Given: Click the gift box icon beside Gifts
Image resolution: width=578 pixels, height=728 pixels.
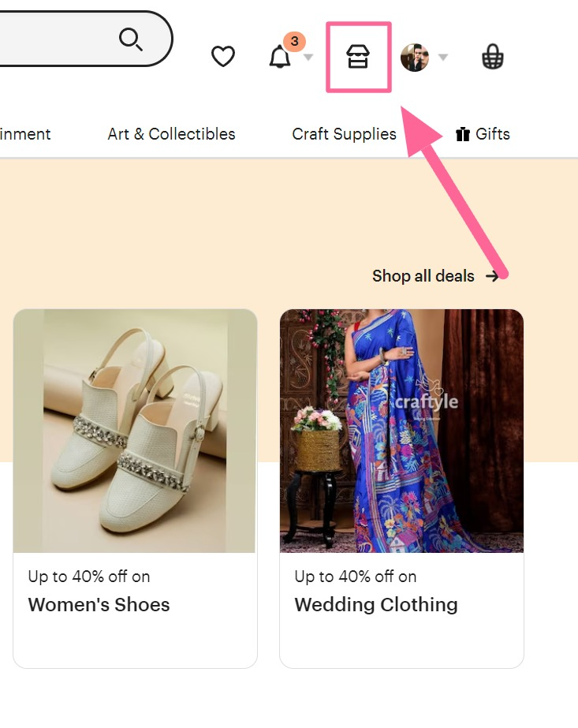Looking at the screenshot, I should [463, 134].
